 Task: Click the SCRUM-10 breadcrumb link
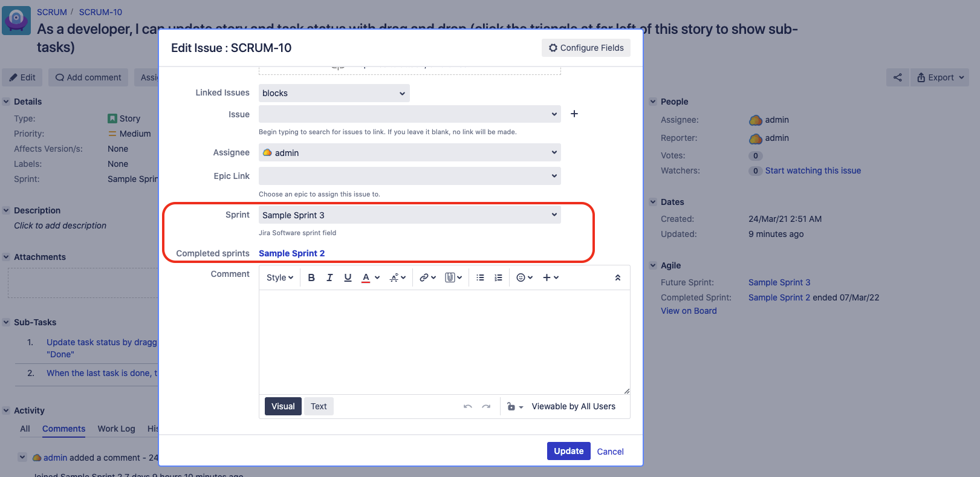click(x=100, y=12)
